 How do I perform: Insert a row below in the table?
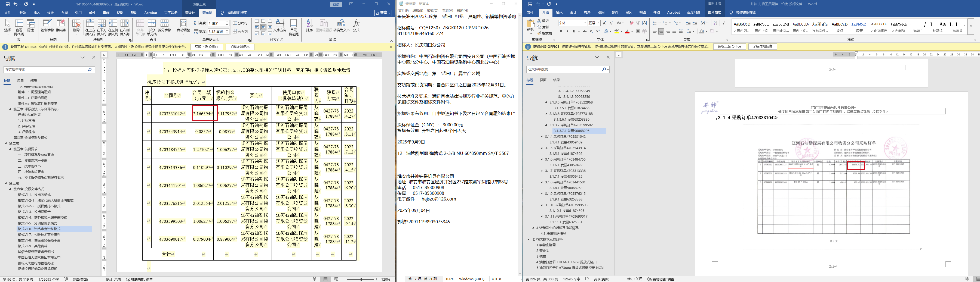[x=102, y=27]
